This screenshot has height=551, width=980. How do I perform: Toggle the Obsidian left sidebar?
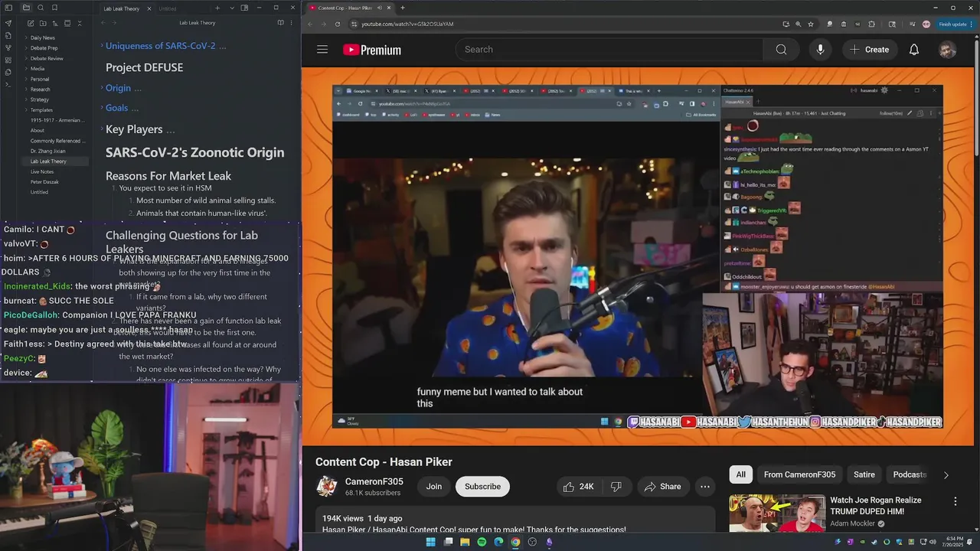tap(8, 8)
